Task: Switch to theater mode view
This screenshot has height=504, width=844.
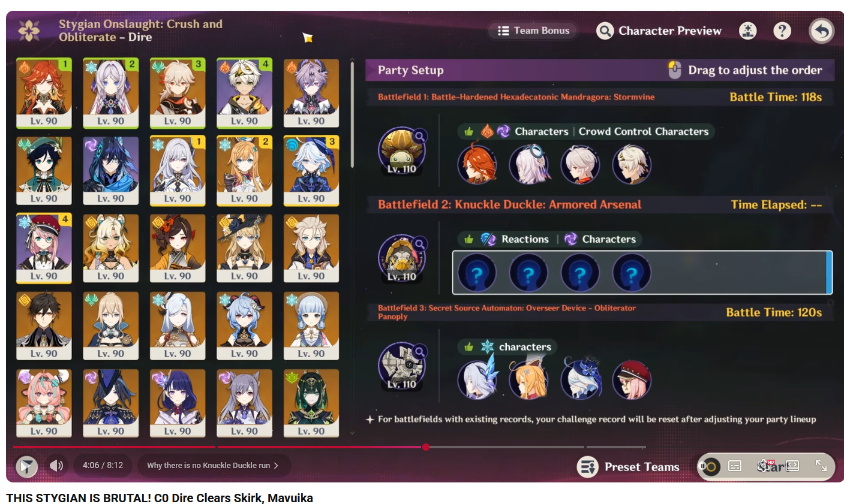Action: click(792, 466)
